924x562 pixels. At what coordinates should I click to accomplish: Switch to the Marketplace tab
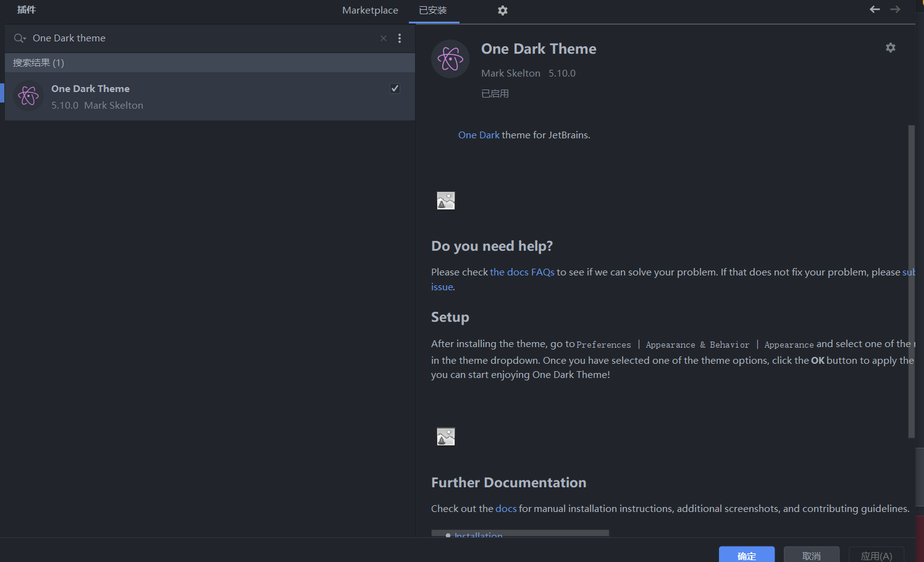370,10
